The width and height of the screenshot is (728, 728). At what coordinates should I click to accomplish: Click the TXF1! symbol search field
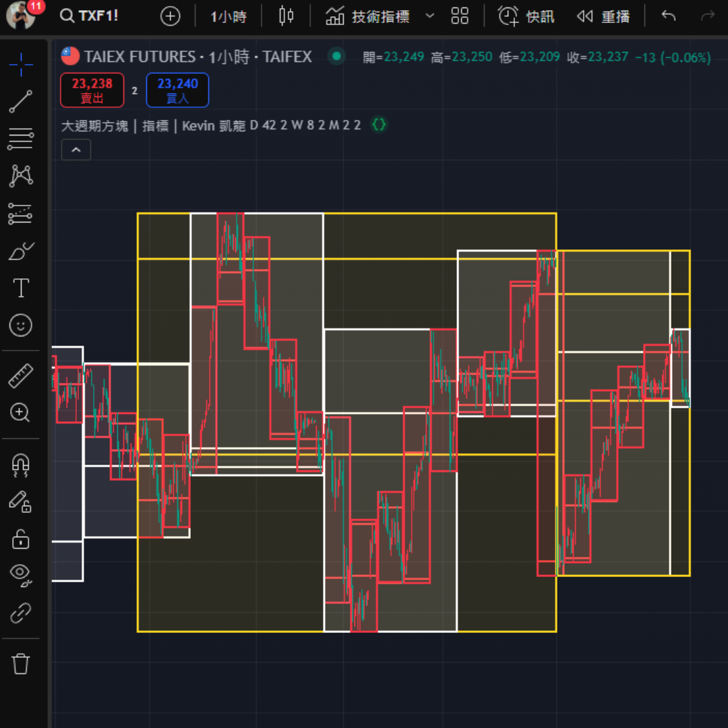90,16
